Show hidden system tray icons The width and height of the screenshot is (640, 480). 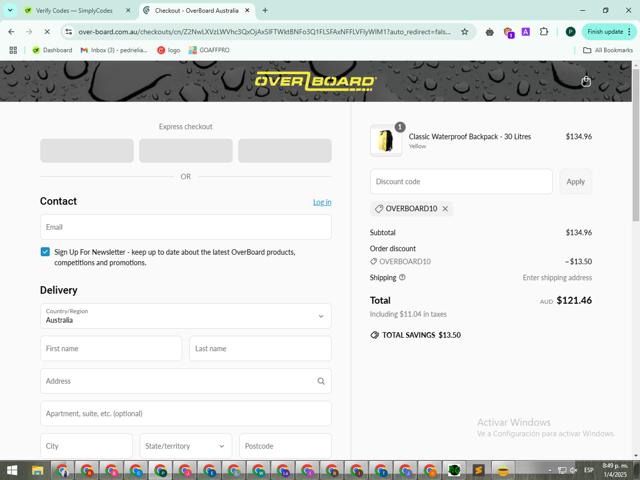550,471
